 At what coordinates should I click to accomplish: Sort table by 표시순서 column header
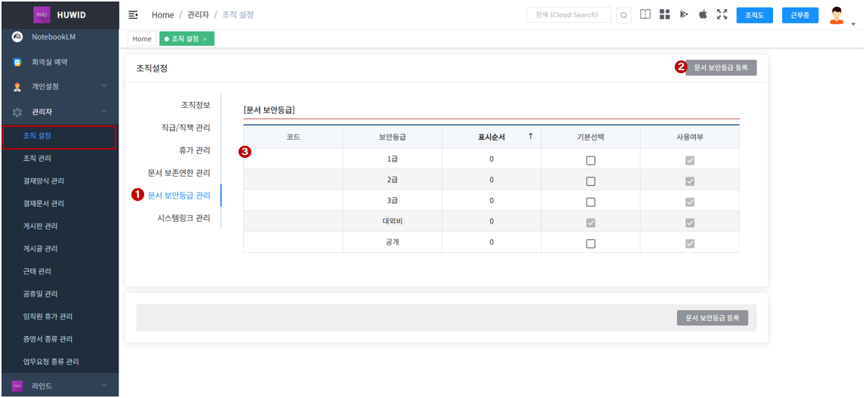(x=491, y=137)
